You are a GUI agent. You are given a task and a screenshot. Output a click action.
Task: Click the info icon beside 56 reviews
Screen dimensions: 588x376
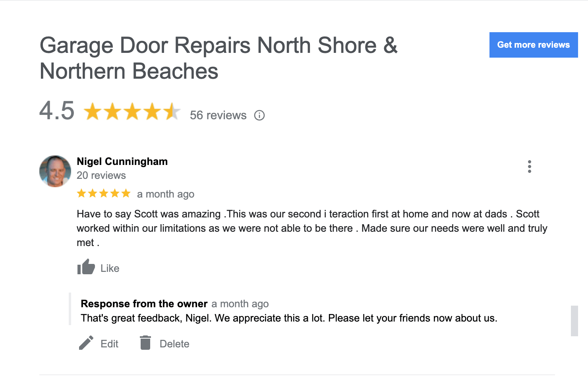pos(259,115)
